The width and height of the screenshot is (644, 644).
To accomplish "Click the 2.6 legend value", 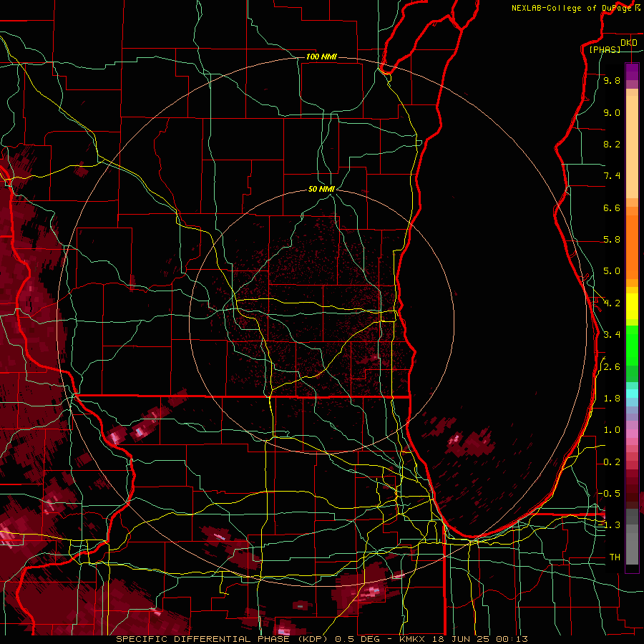I will coord(612,367).
